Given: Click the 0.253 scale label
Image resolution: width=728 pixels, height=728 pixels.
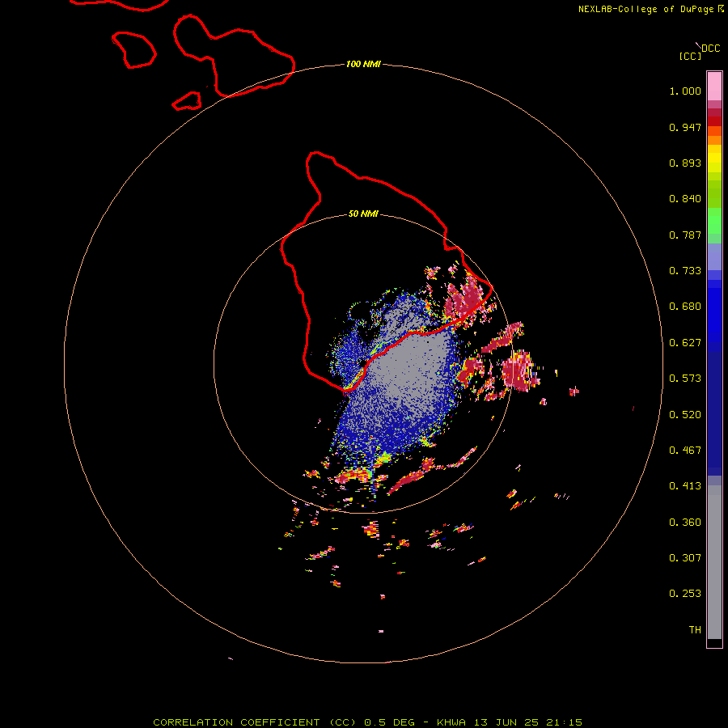Looking at the screenshot, I should coord(685,594).
